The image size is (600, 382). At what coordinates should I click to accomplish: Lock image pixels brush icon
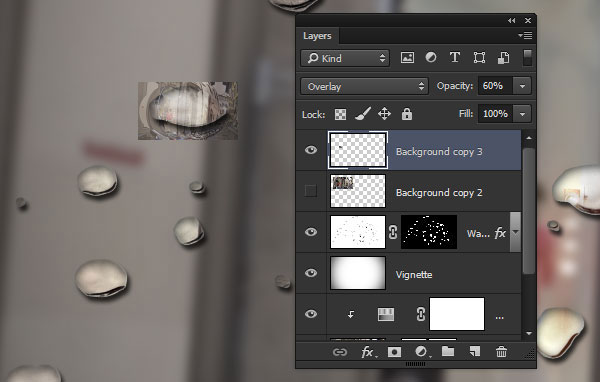click(363, 114)
